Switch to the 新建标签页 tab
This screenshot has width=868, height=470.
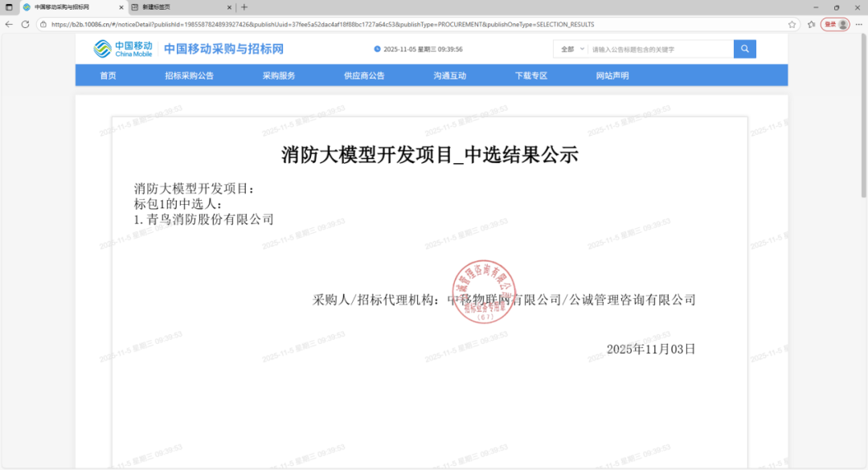182,7
